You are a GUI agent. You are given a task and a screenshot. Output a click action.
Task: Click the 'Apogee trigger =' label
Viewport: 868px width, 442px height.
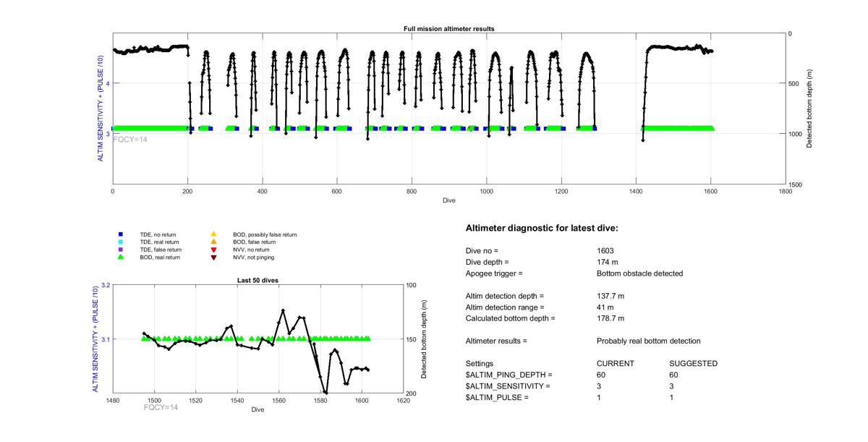click(x=494, y=274)
